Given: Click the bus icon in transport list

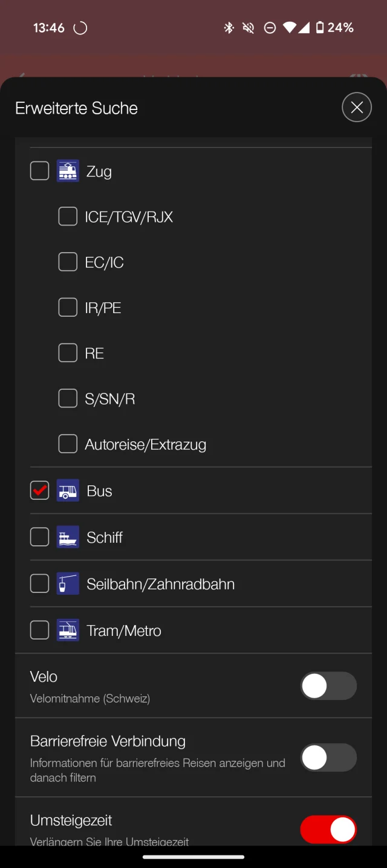Looking at the screenshot, I should (x=68, y=491).
